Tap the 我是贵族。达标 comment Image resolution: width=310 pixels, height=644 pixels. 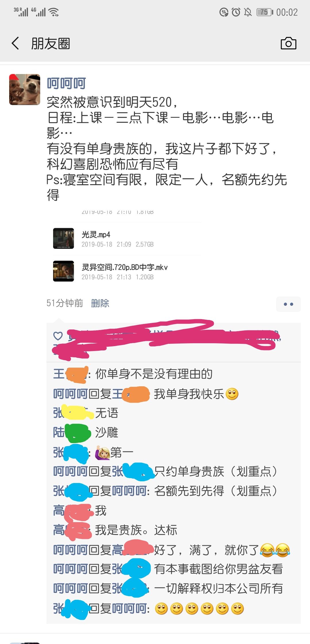[136, 530]
